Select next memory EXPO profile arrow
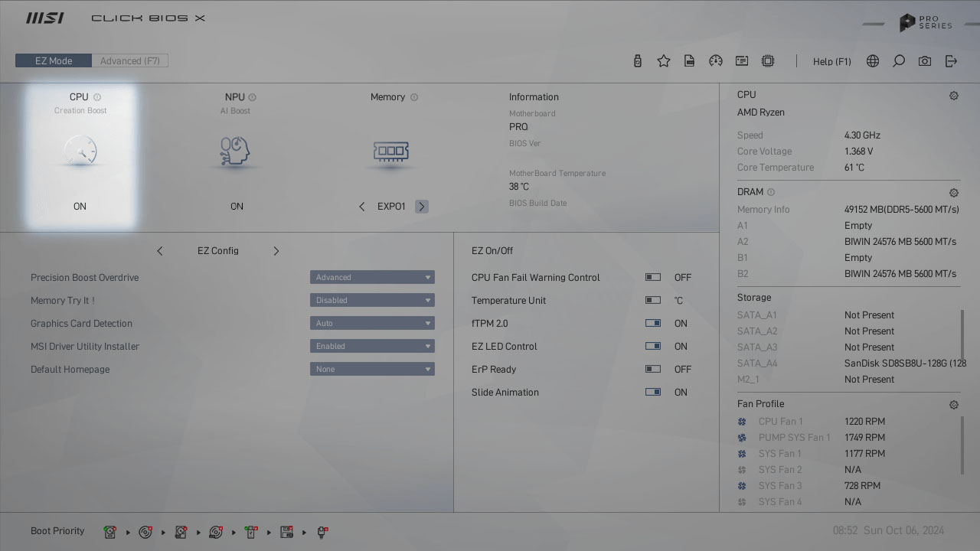The width and height of the screenshot is (980, 551). [x=422, y=207]
